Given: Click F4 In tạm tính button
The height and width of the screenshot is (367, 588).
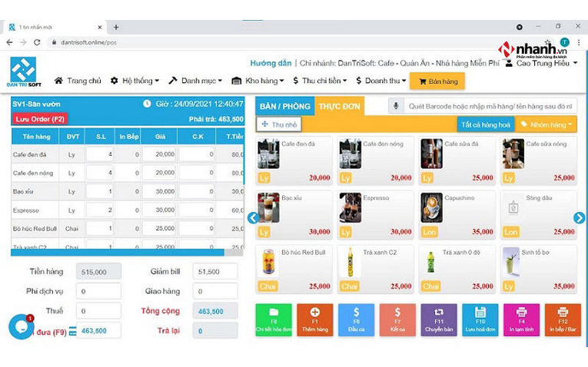Looking at the screenshot, I should pos(522,320).
